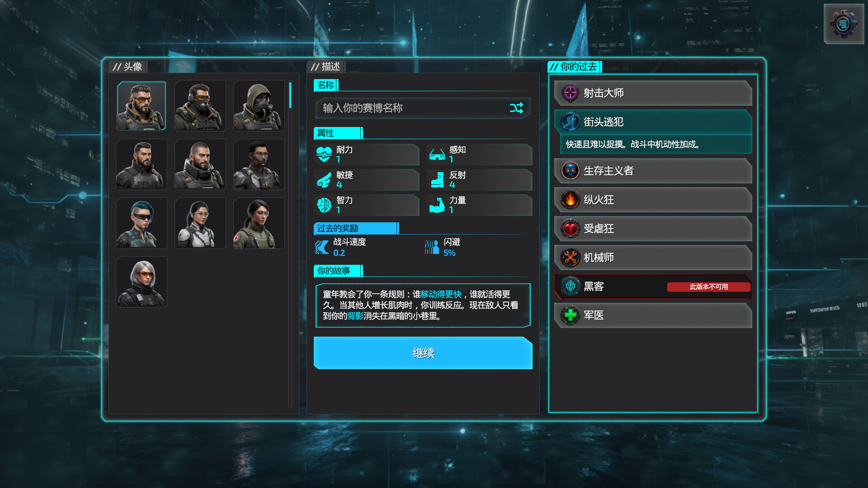868x488 pixels.
Task: Choose the 街头逃犯 background option
Action: [653, 122]
